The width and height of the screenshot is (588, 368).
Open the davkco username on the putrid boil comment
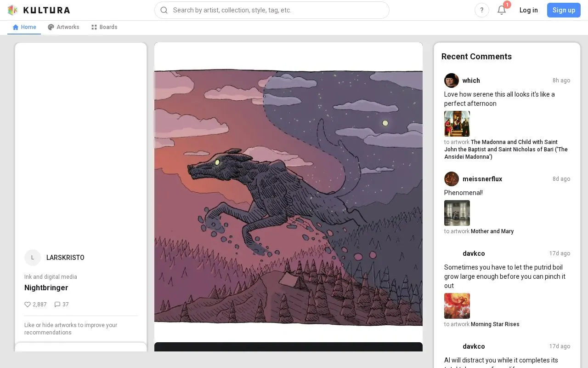click(x=474, y=253)
